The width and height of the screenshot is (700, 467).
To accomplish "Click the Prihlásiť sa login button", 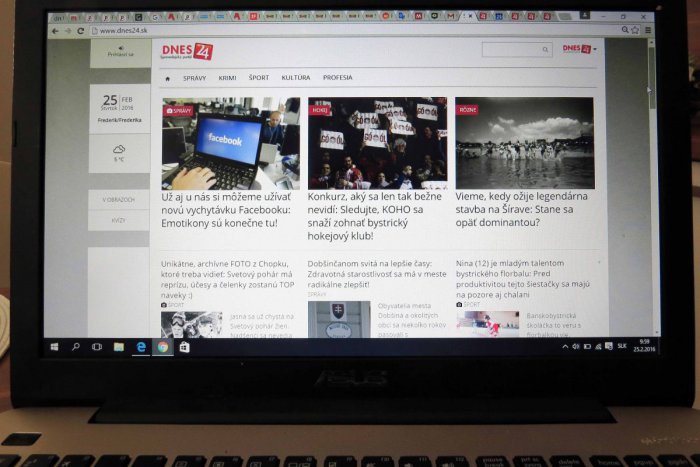I will pyautogui.click(x=120, y=55).
